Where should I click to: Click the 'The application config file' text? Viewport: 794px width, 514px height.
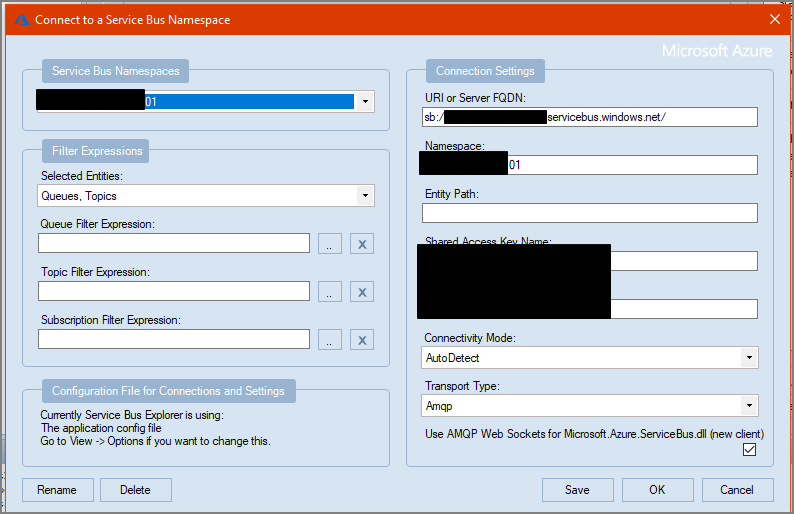pyautogui.click(x=101, y=428)
